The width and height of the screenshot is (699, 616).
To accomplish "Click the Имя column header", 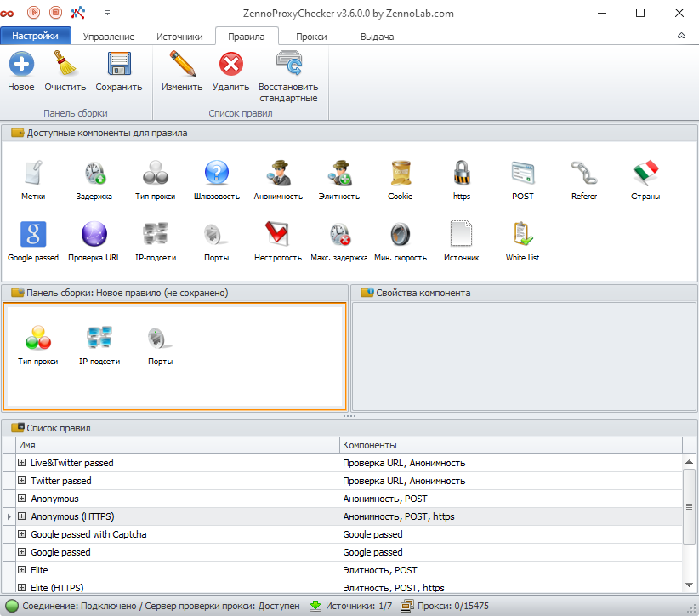I will point(179,445).
